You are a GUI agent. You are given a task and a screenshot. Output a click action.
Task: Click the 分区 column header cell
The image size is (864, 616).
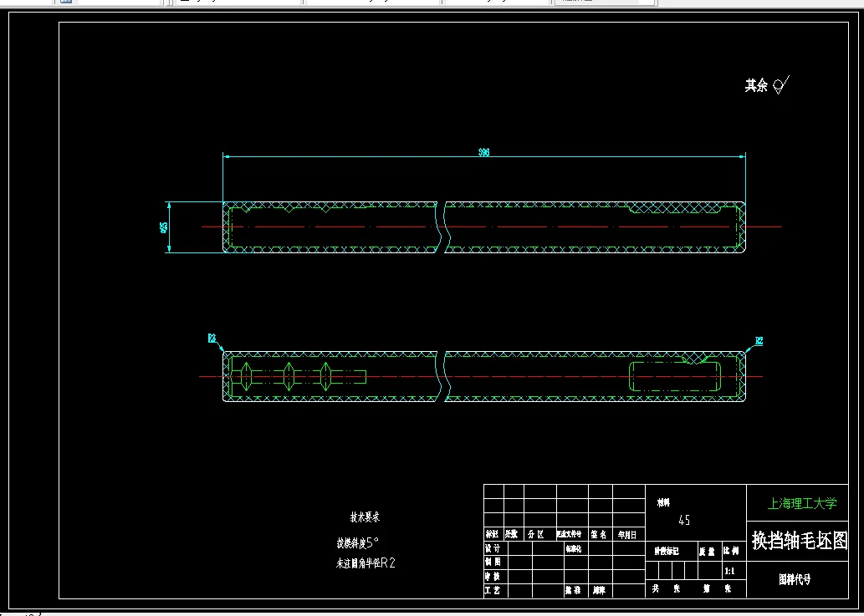[x=535, y=534]
